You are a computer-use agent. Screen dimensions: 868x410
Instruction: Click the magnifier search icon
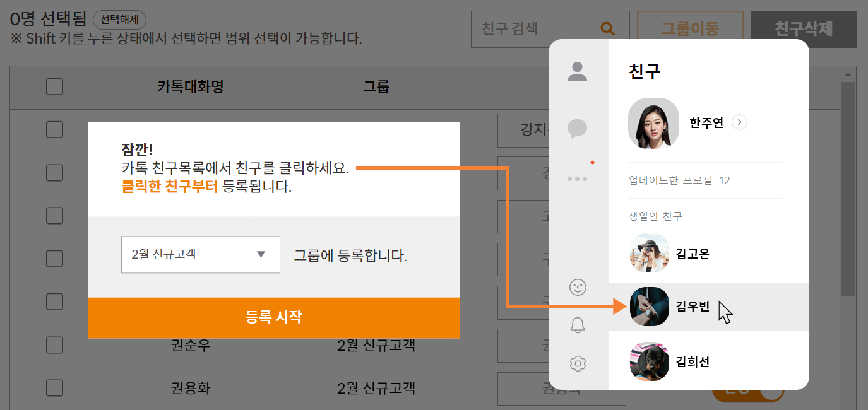[x=607, y=28]
